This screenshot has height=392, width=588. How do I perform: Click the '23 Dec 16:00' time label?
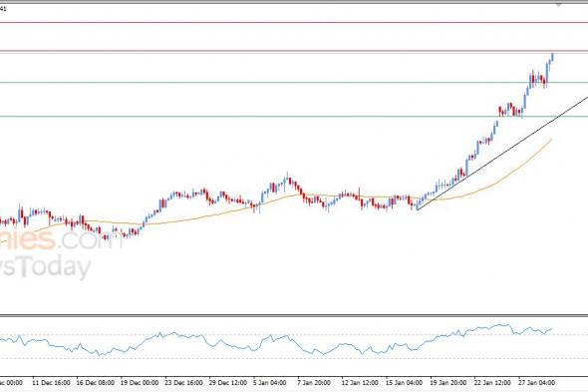[184, 383]
